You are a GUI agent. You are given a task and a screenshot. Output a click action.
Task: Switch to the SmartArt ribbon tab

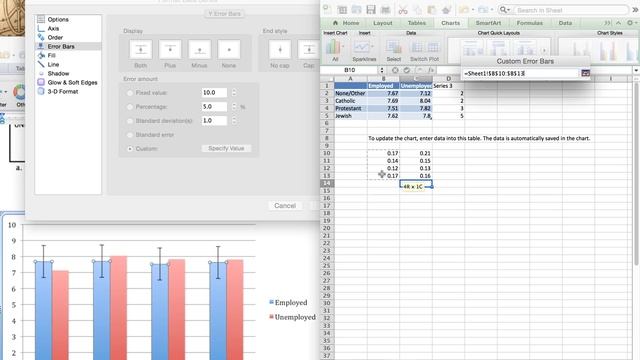(488, 23)
